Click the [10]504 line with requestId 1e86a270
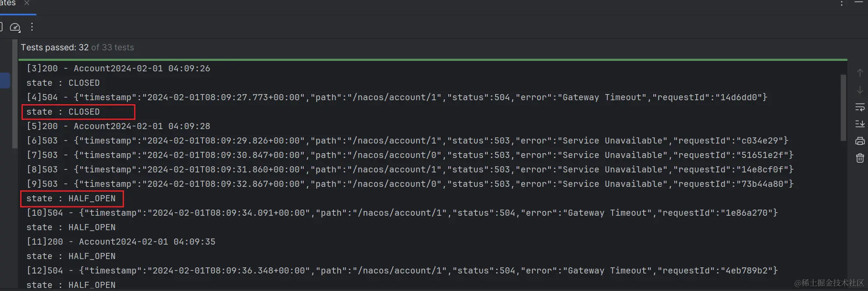 [x=402, y=213]
